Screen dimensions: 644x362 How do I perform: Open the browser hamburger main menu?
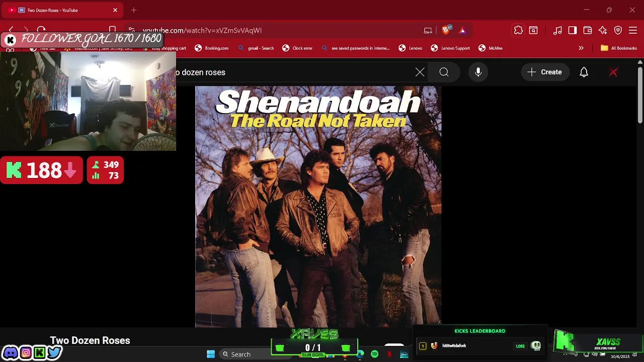(x=633, y=30)
